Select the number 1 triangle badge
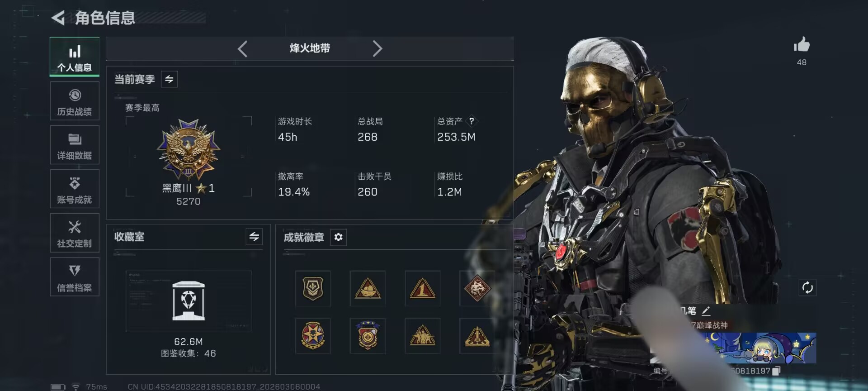Screen dimensions: 868x391 (422, 288)
